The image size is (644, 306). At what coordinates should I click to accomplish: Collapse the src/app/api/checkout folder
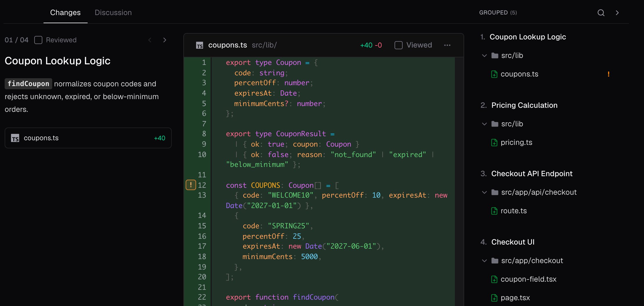tap(484, 192)
